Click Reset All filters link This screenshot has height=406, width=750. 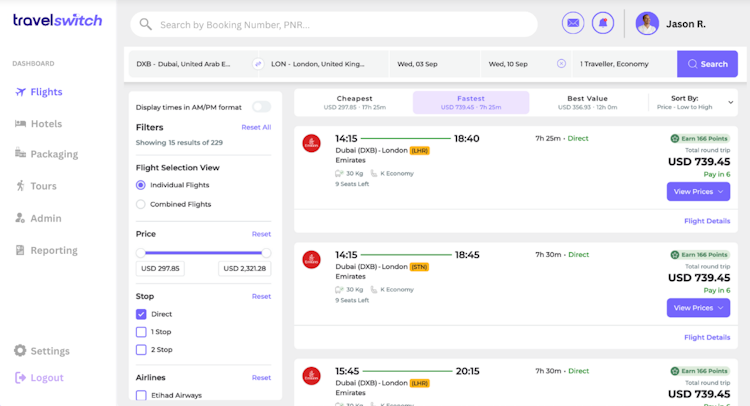click(x=256, y=127)
